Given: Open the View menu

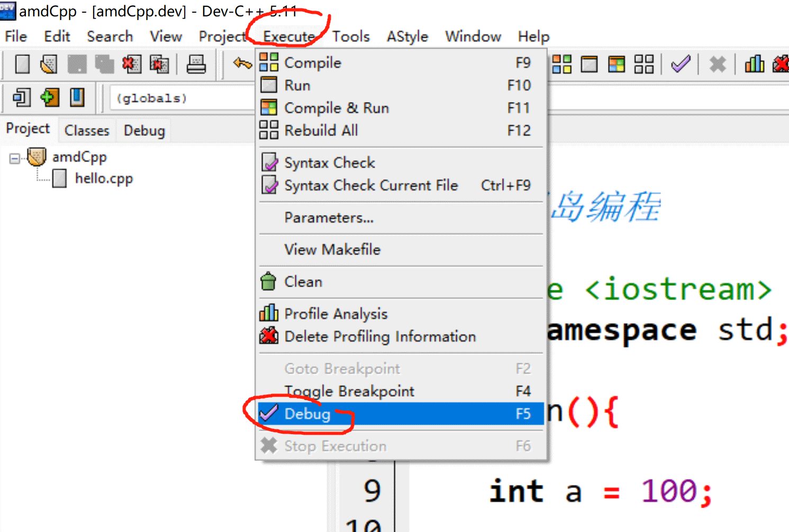Looking at the screenshot, I should click(166, 36).
